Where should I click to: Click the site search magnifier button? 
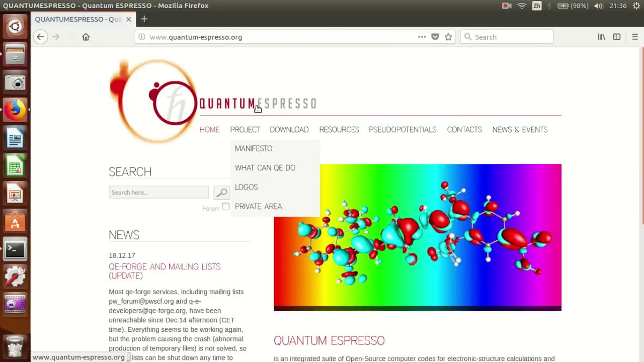pos(222,193)
